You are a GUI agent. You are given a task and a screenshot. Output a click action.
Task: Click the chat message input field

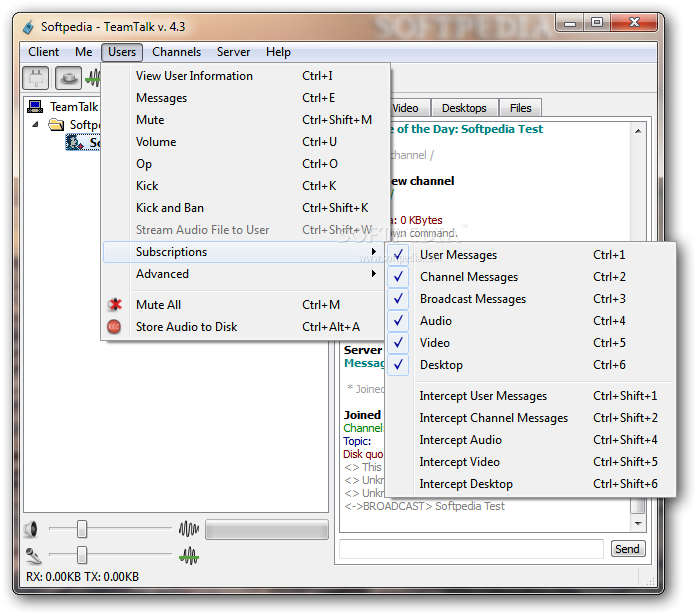(471, 549)
